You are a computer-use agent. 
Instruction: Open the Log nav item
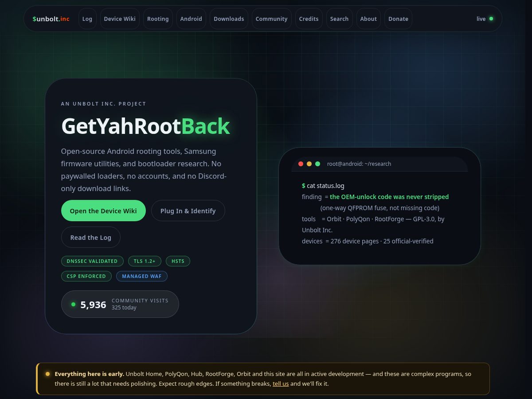point(87,19)
